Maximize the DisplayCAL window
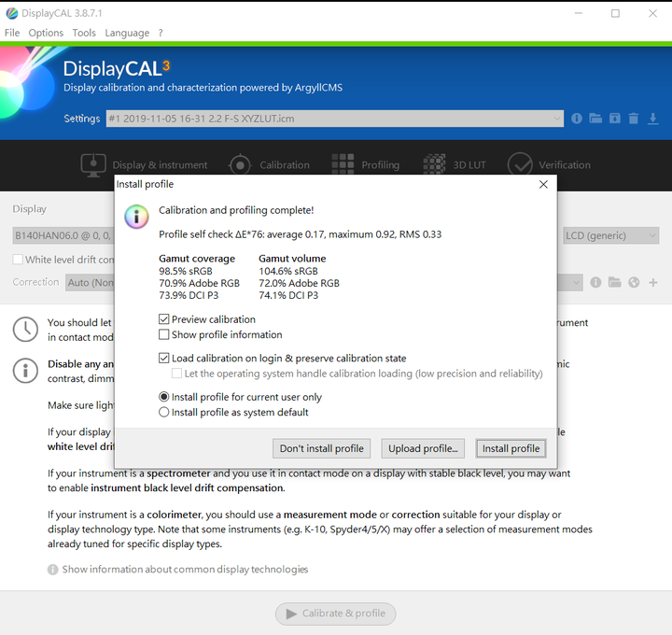 [x=615, y=14]
